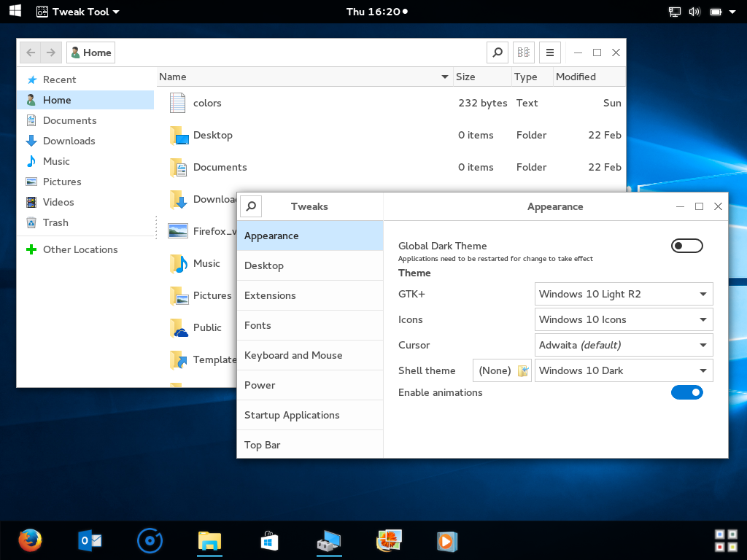Sort by the Modified column header
The image size is (747, 560).
(589, 77)
